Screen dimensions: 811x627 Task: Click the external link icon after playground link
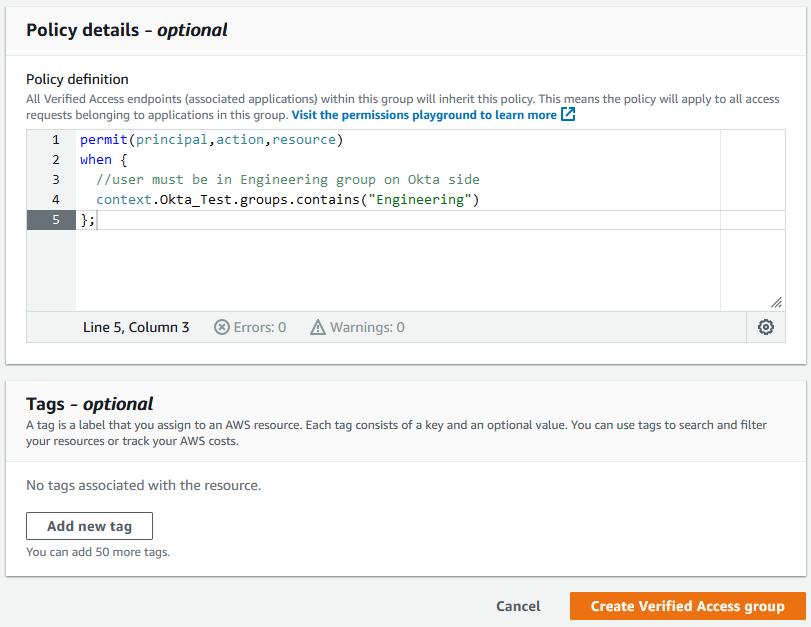pyautogui.click(x=567, y=115)
